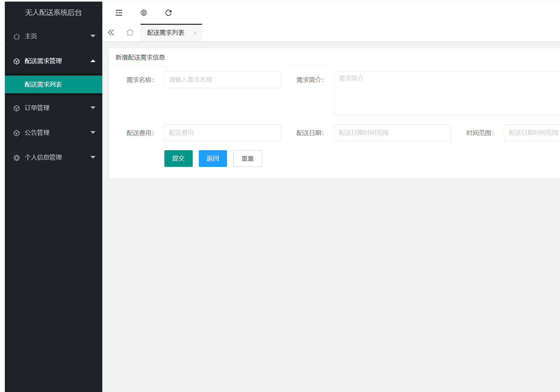
Task: Click the refresh page icon
Action: (169, 13)
